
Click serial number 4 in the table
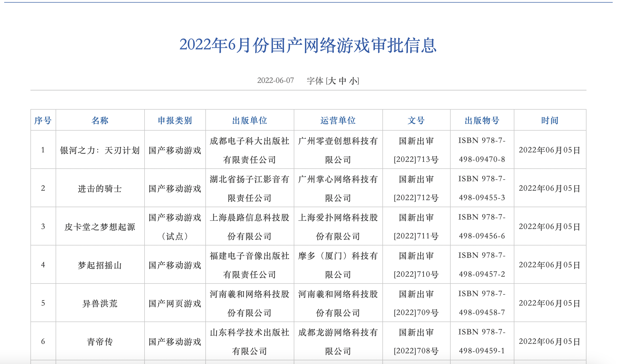point(43,265)
